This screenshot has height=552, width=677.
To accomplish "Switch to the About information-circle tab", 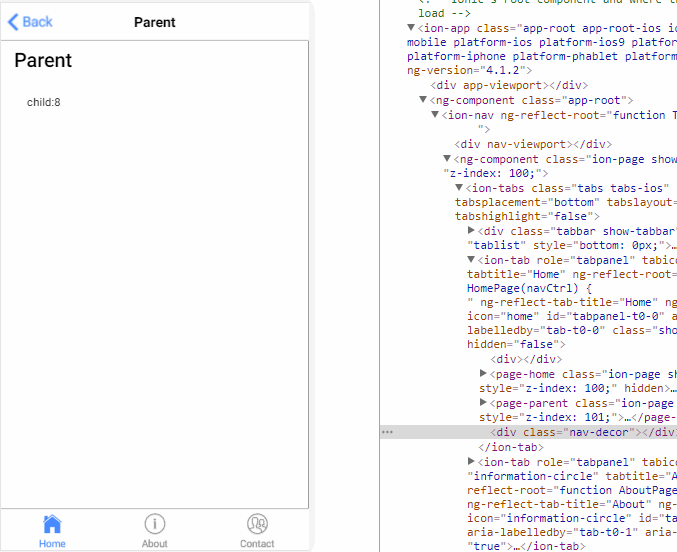I will tap(155, 524).
